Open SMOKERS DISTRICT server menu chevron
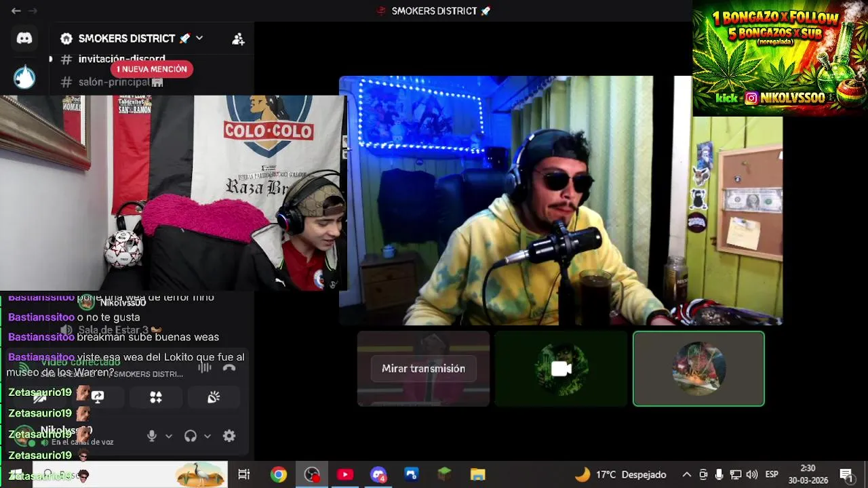The height and width of the screenshot is (488, 868). [x=199, y=38]
